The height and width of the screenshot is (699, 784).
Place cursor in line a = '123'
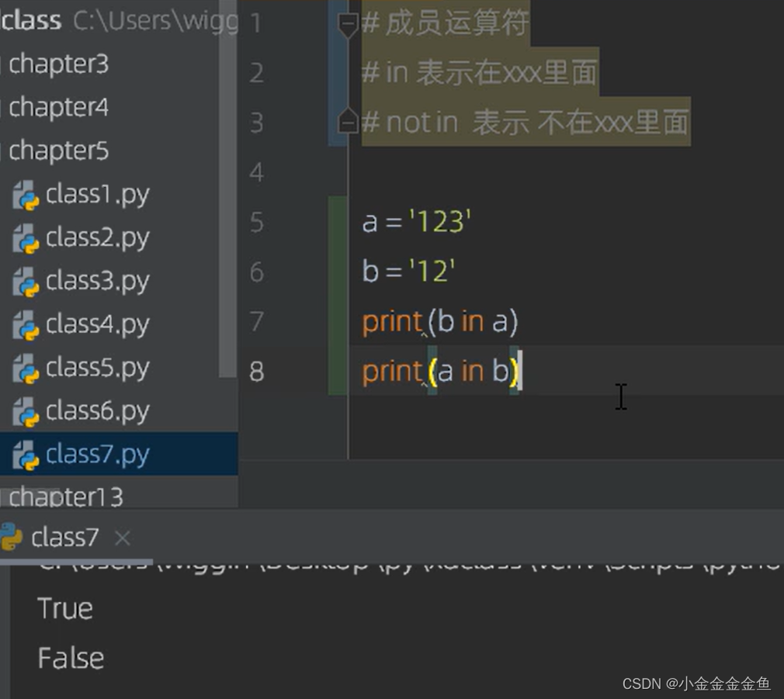[x=417, y=222]
